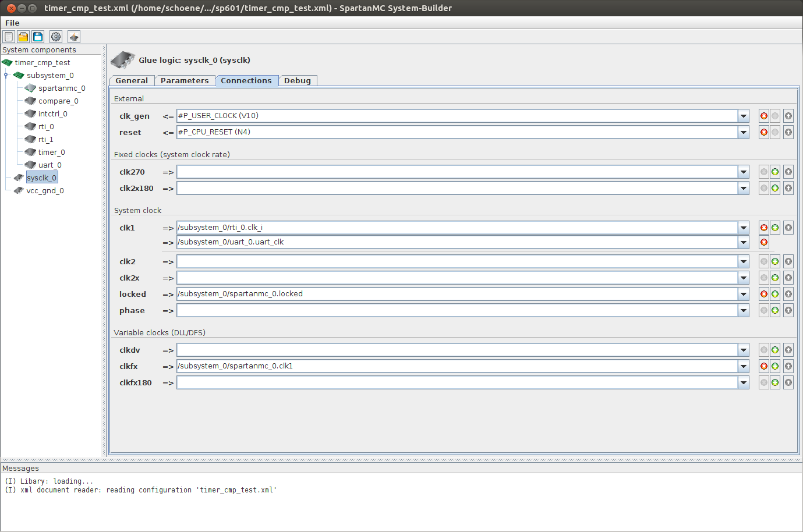
Task: Collapse the subsystem_0 tree node handle
Action: (6, 75)
